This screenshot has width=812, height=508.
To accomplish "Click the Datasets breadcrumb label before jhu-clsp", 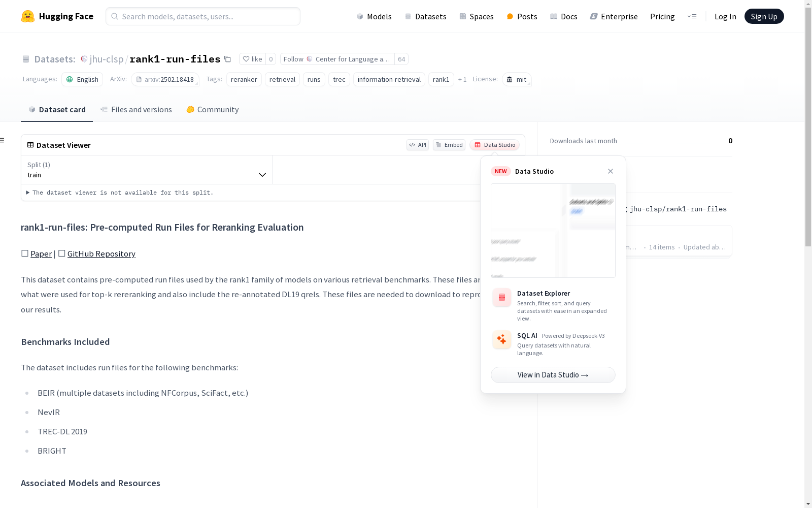I will click(x=54, y=59).
